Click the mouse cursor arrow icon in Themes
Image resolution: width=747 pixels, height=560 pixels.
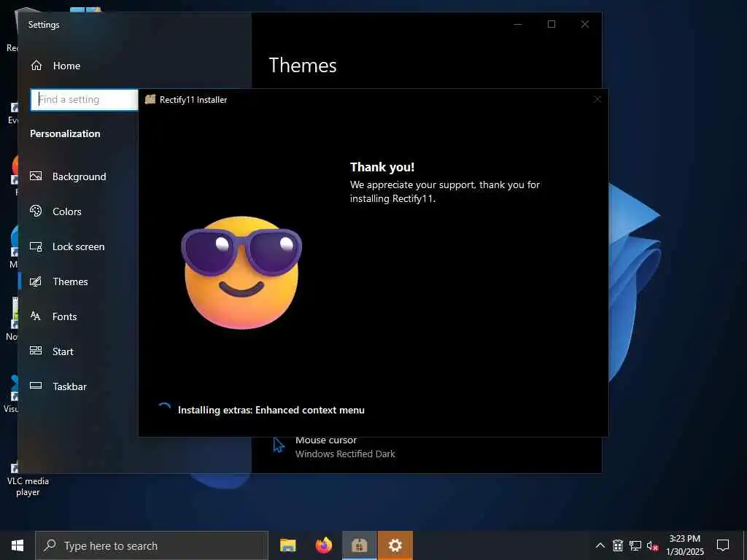(279, 446)
